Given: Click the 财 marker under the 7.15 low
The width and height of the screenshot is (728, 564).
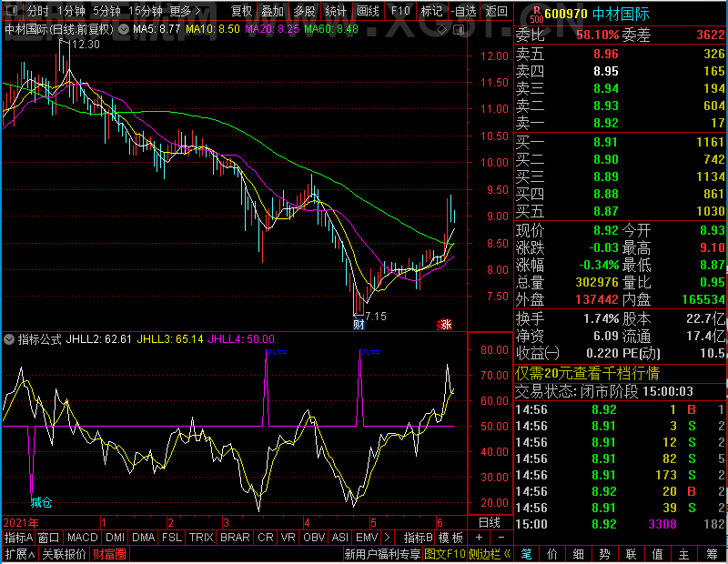Looking at the screenshot, I should tap(359, 324).
